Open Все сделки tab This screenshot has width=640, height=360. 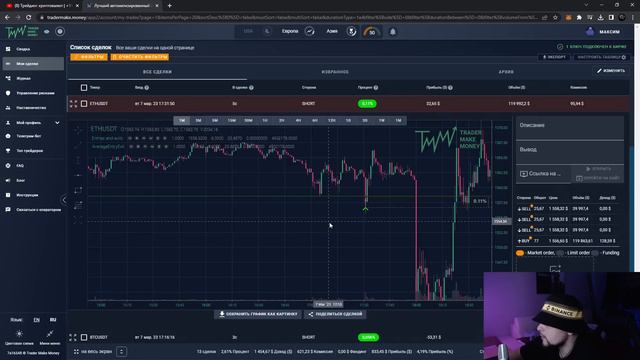[x=157, y=72]
